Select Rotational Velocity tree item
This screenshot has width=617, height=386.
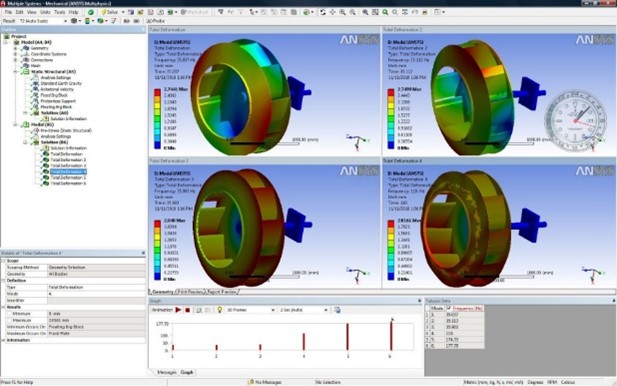(57, 89)
